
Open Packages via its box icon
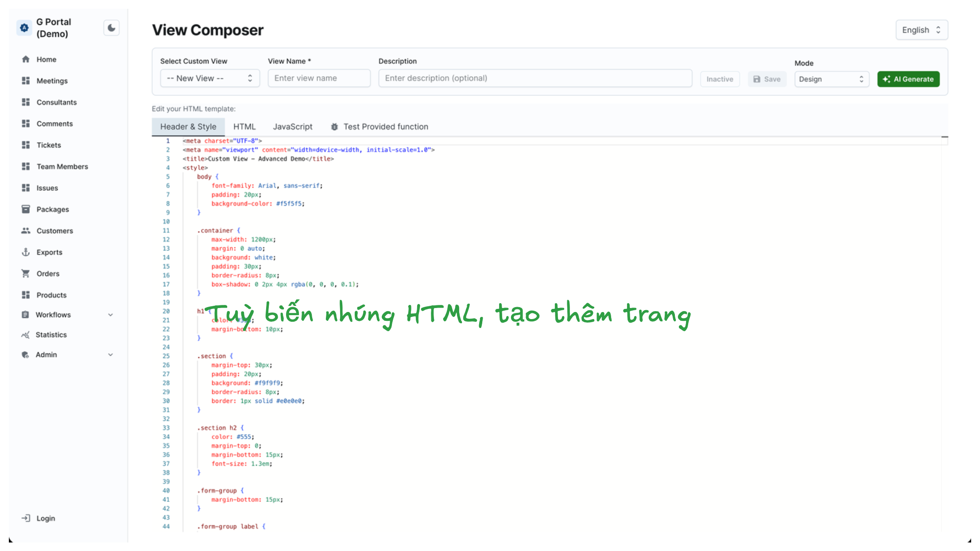(26, 209)
